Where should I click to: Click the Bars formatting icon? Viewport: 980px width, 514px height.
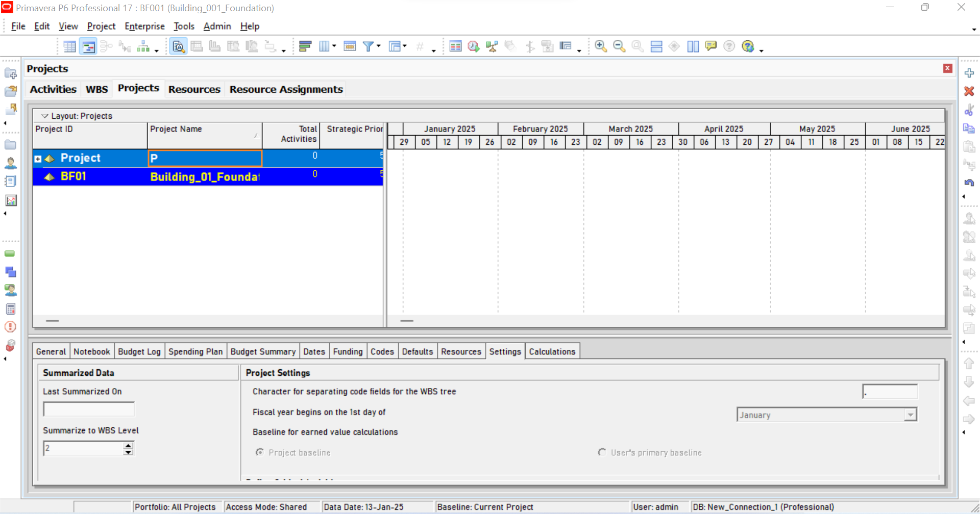305,46
